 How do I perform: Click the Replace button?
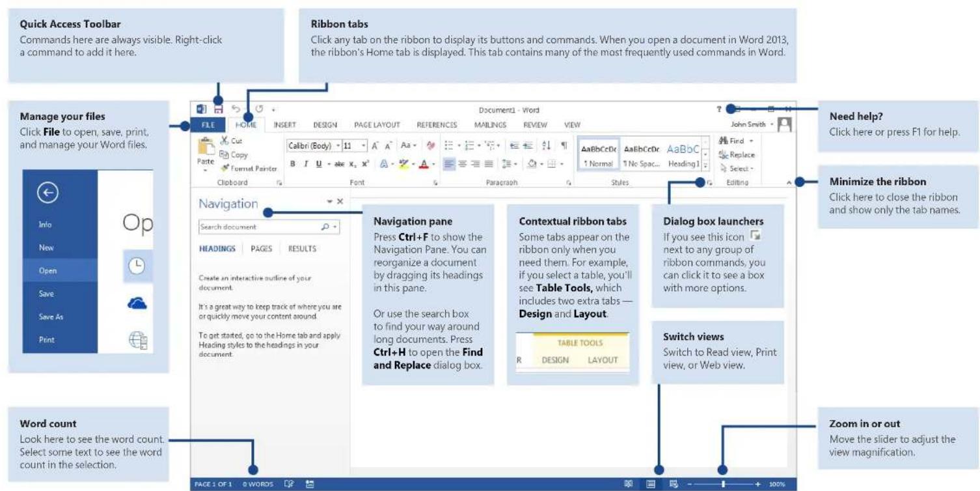pyautogui.click(x=737, y=155)
